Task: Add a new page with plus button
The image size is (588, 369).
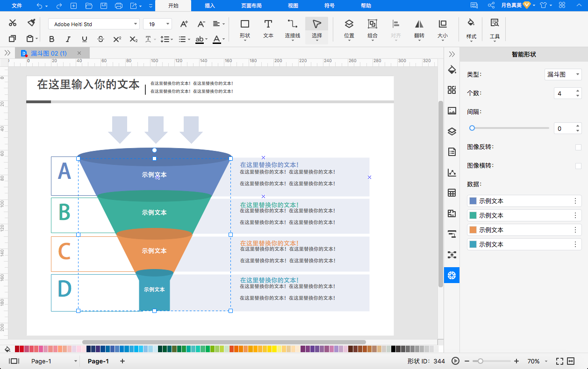Action: (x=122, y=361)
